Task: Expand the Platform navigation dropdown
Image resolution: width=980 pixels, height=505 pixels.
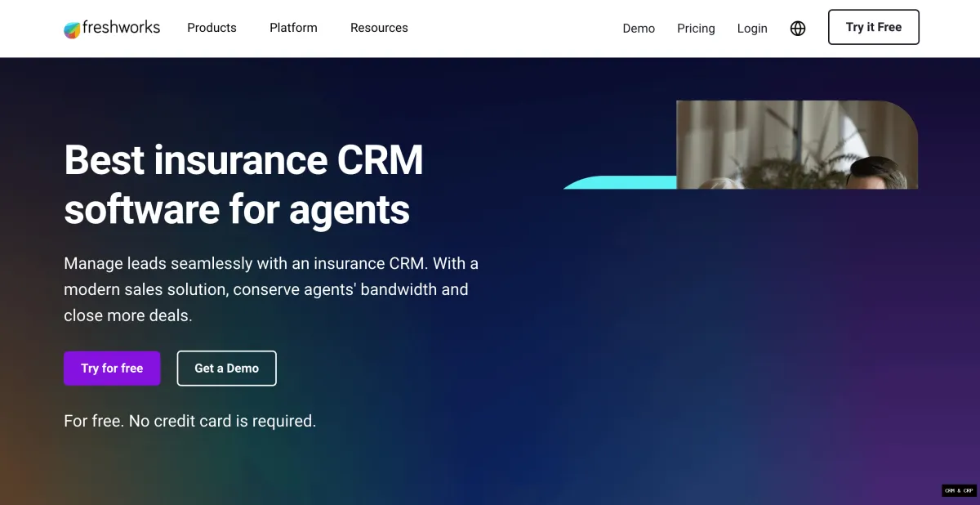Action: (293, 28)
